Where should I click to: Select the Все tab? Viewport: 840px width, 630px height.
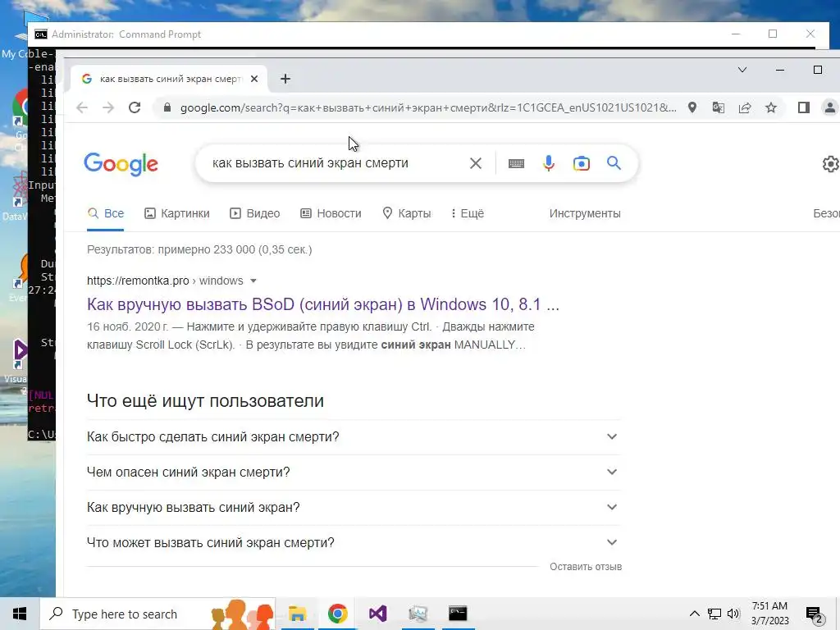point(106,213)
